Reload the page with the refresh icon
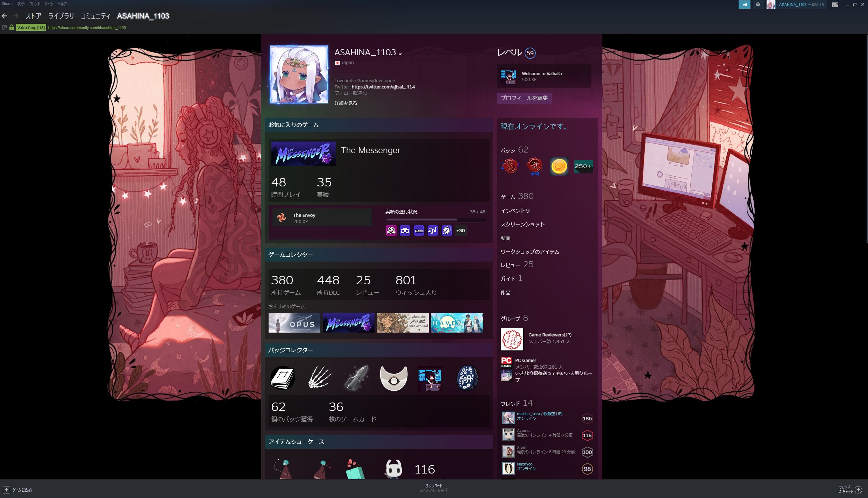 click(4, 27)
